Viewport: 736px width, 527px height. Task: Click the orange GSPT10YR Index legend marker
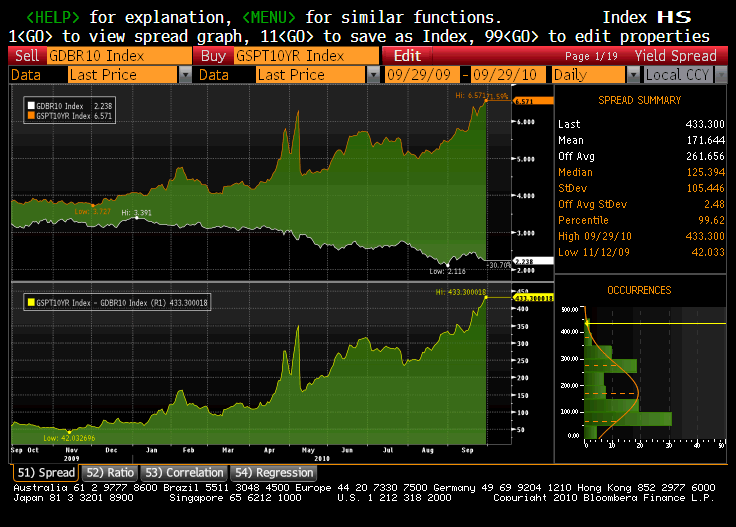[x=30, y=116]
